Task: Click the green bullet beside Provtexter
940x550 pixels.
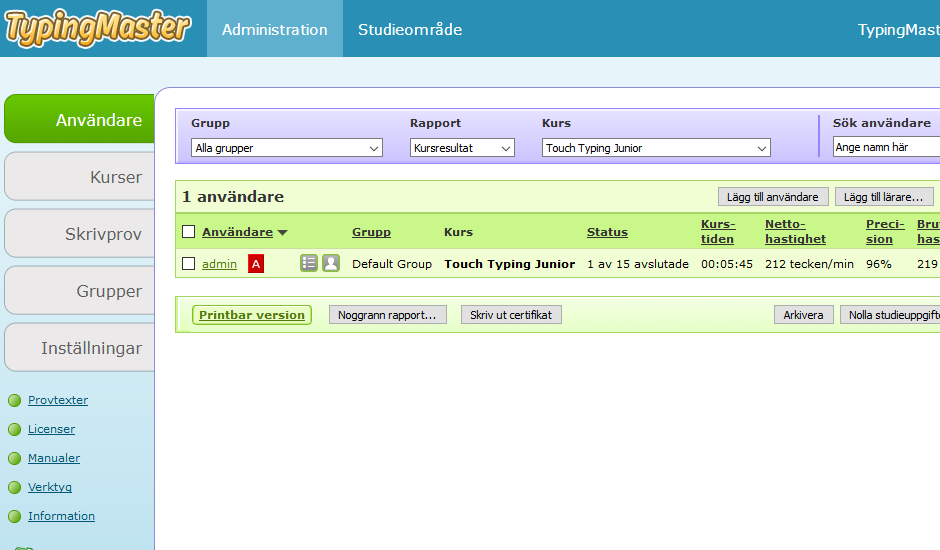Action: click(14, 401)
